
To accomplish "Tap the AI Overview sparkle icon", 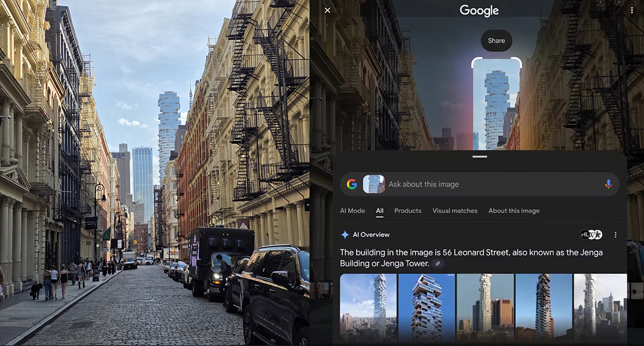I will (x=345, y=235).
